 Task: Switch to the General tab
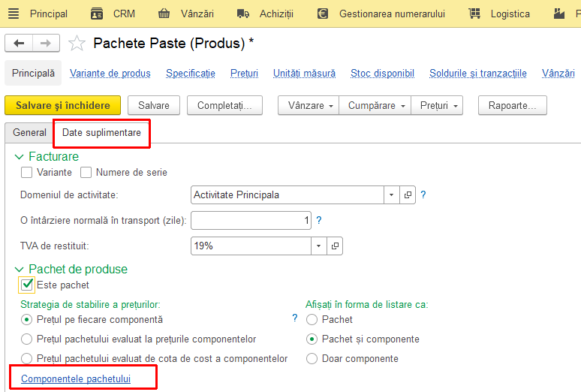[29, 132]
